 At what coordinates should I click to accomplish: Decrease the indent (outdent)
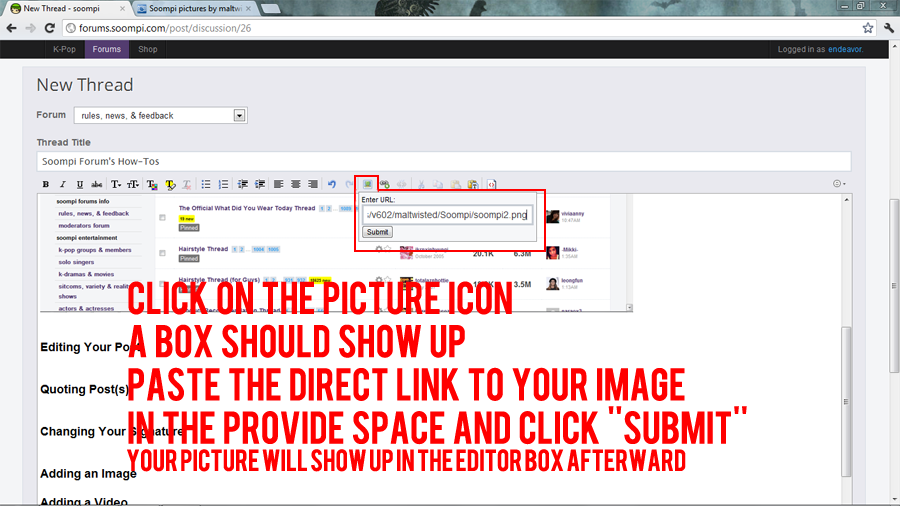243,184
